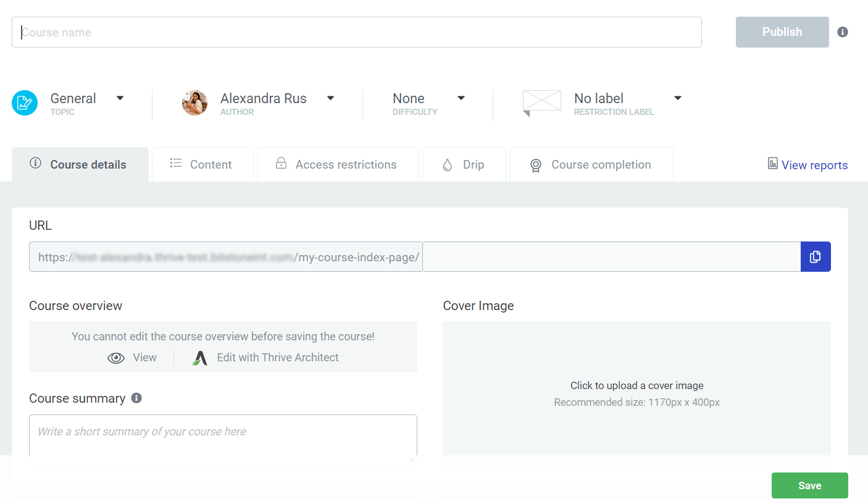This screenshot has width=868, height=504.
Task: Click the eye View icon
Action: point(116,358)
